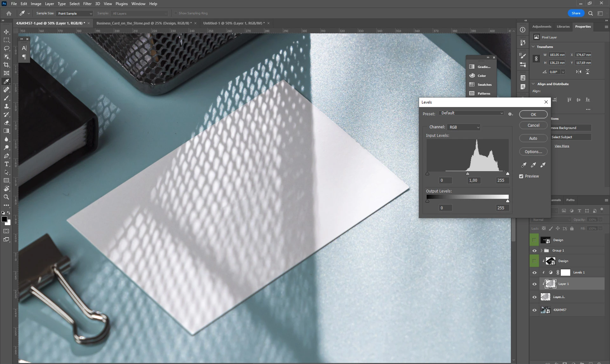Expand the Group 1 layer folder

(541, 251)
